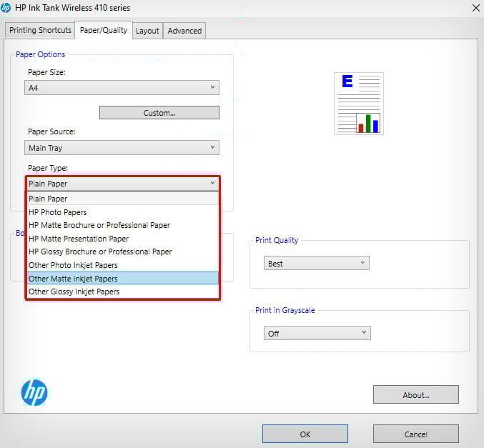Select HP Photo Papers option
The width and height of the screenshot is (484, 448).
pyautogui.click(x=122, y=212)
